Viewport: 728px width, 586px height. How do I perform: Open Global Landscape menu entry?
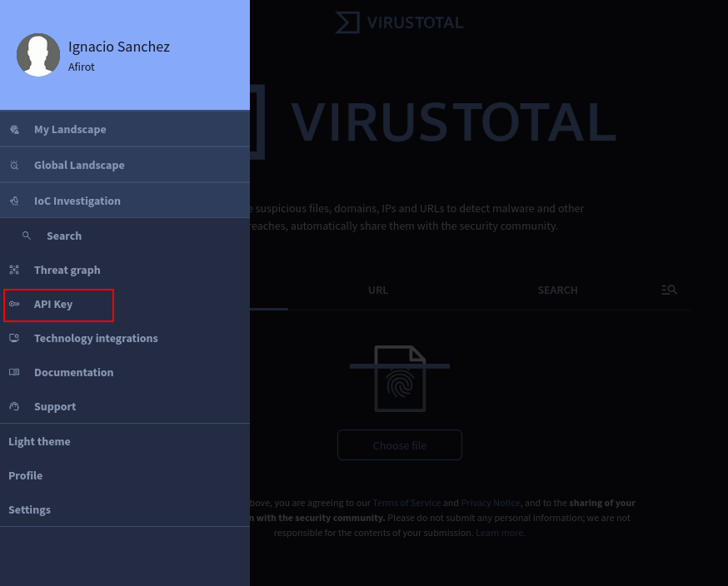click(125, 165)
